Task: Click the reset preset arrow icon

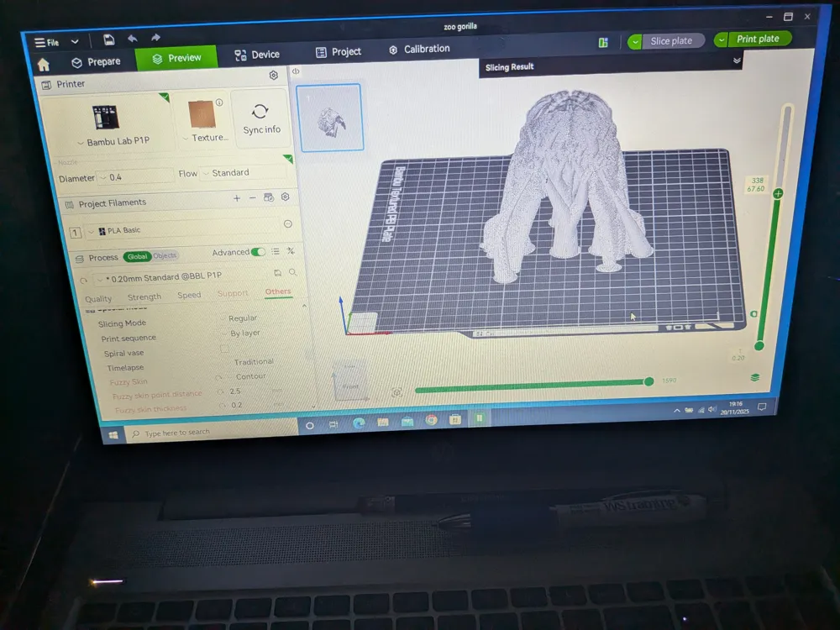Action: tap(83, 281)
